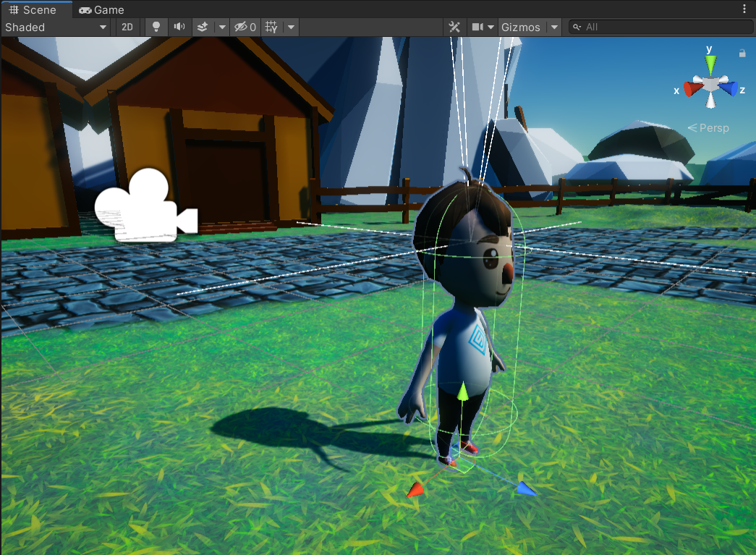
Task: Toggle Persp projection label
Action: (x=708, y=128)
